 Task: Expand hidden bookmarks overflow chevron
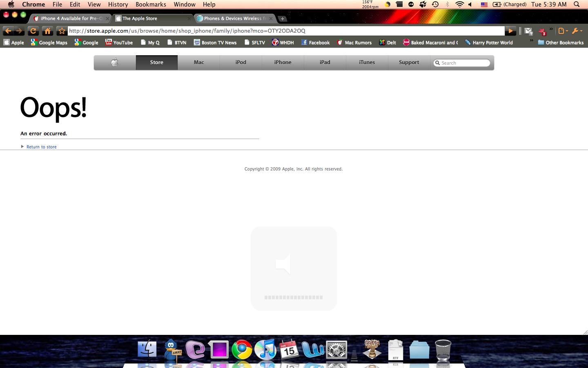[x=532, y=40]
